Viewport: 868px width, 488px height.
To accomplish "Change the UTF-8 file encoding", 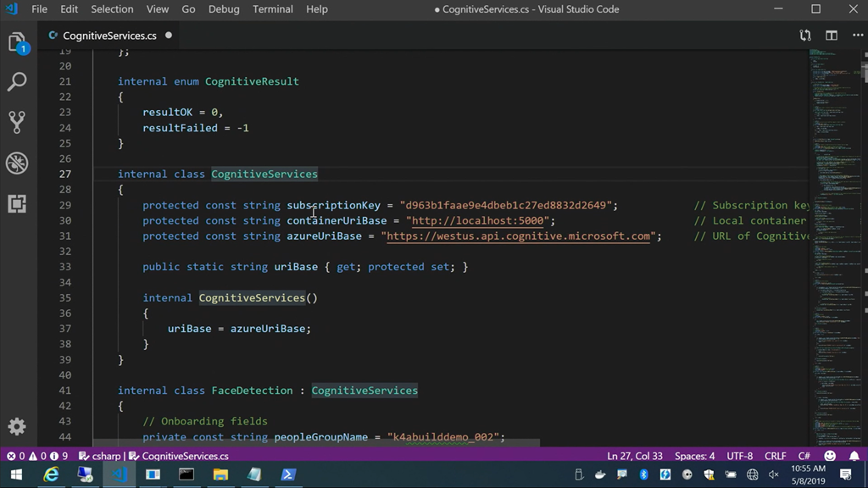I will (x=739, y=456).
